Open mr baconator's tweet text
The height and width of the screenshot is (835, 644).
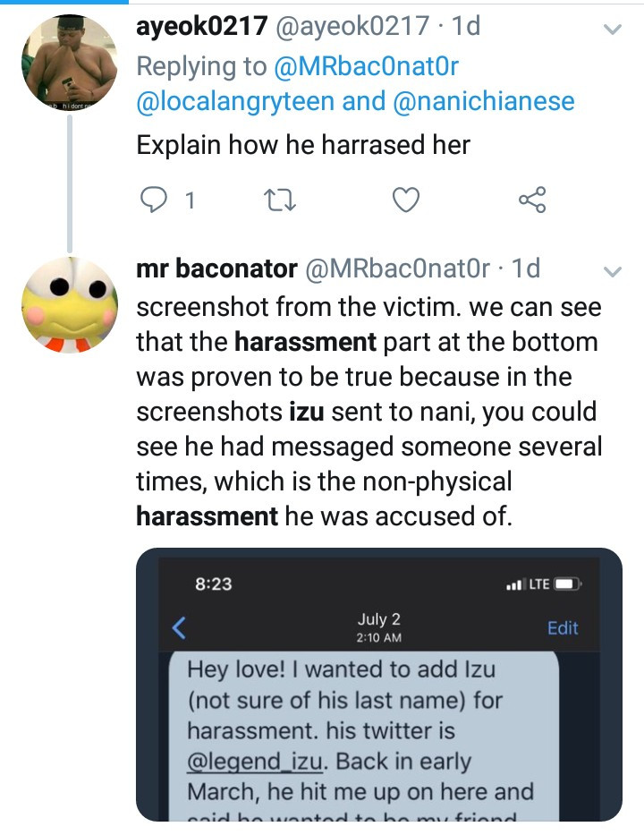coord(369,412)
